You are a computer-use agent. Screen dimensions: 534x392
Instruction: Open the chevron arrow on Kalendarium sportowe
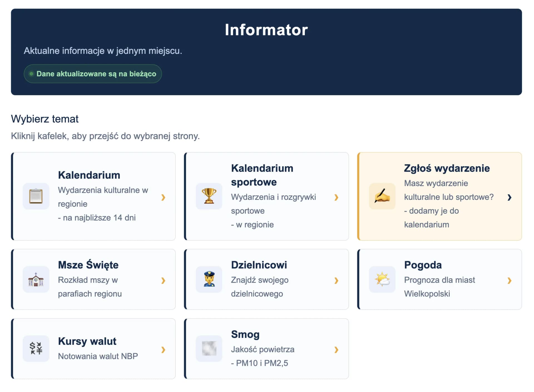click(x=337, y=197)
